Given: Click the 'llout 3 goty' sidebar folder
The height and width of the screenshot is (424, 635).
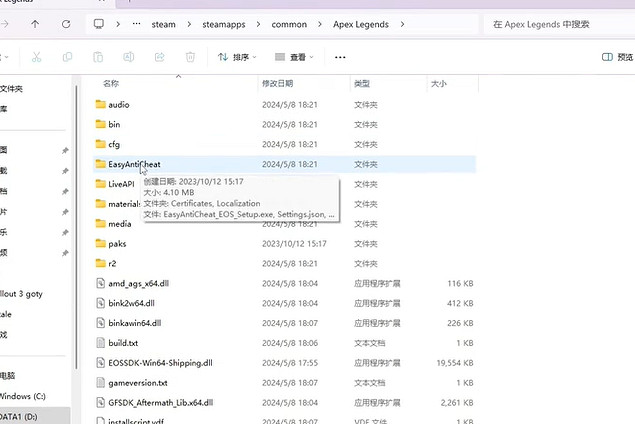Looking at the screenshot, I should click(x=21, y=294).
